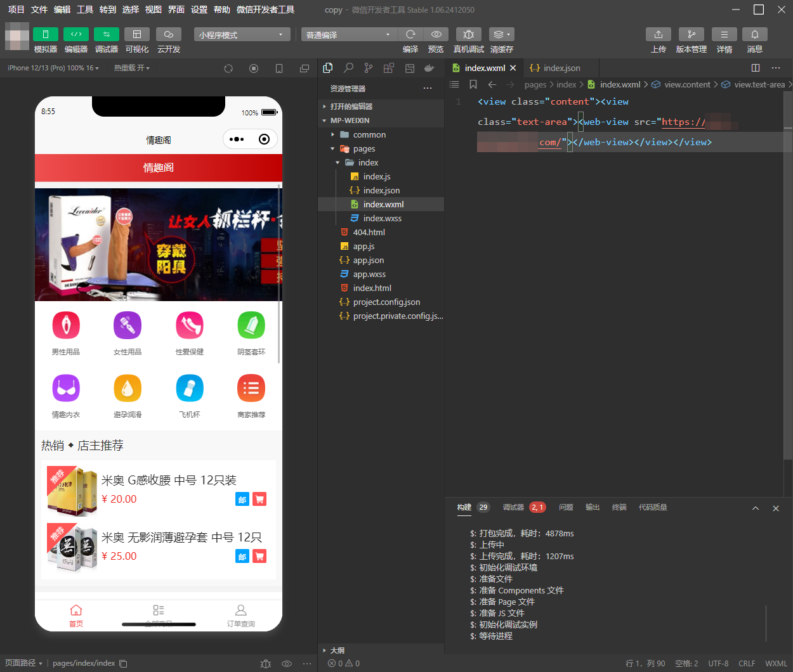Open the 工具 menu
793x672 pixels.
click(85, 10)
